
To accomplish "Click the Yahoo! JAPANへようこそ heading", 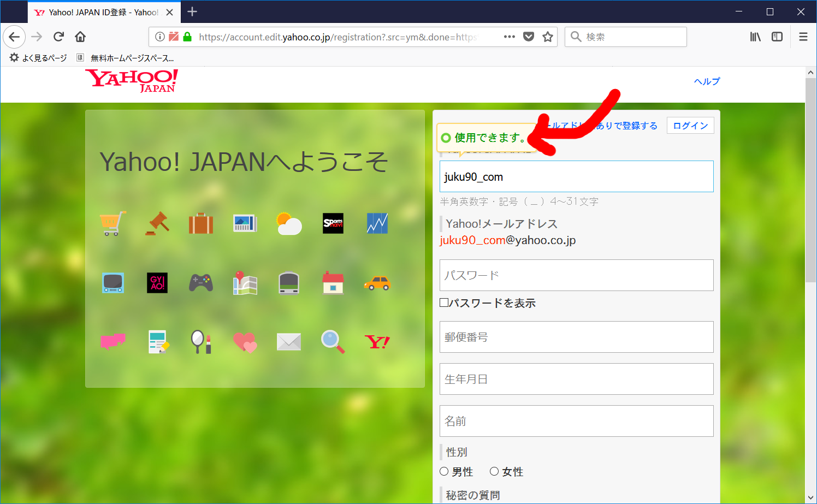I will click(244, 162).
